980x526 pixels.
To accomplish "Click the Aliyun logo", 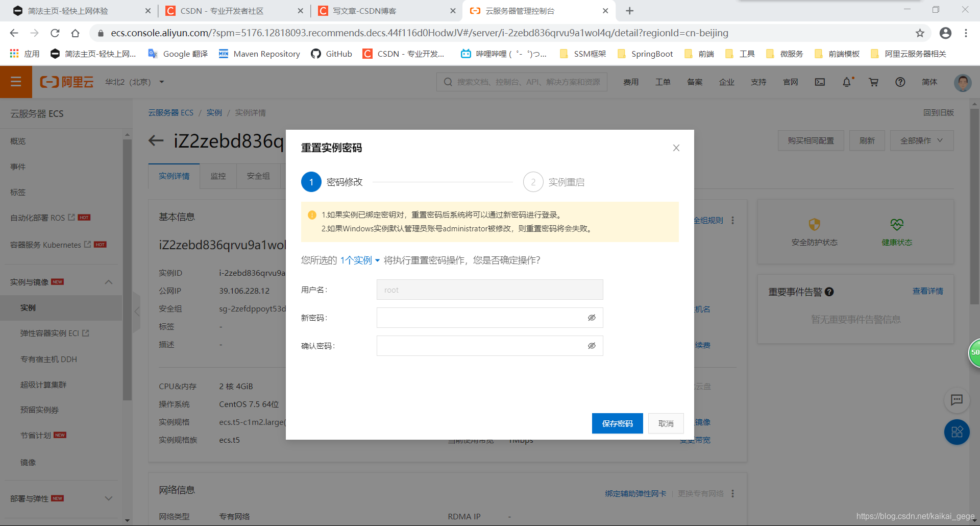I will 67,82.
